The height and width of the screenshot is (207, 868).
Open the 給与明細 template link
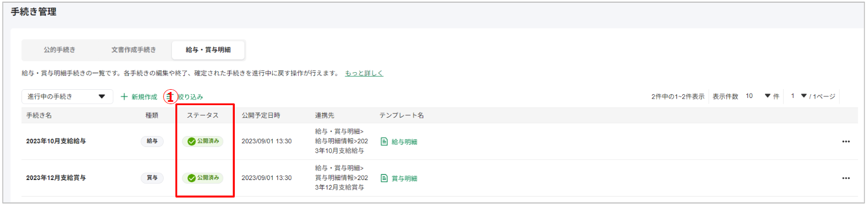404,142
